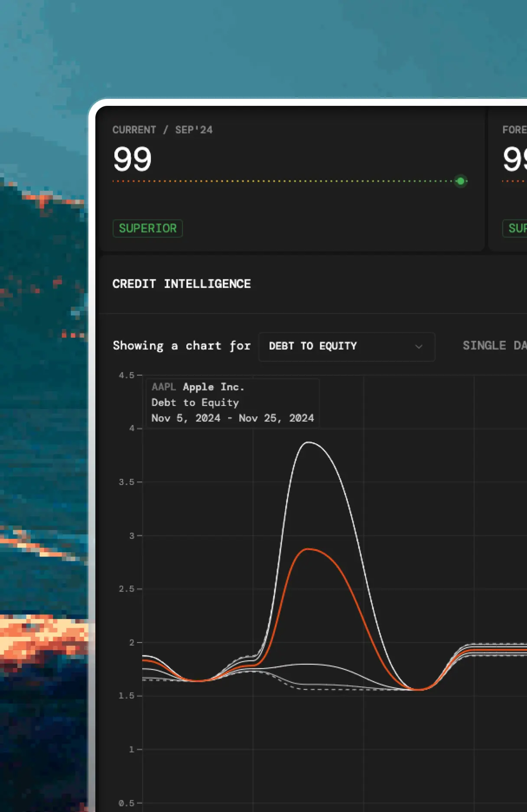Click the 2.5 y-axis label
The height and width of the screenshot is (812, 527).
pos(127,589)
